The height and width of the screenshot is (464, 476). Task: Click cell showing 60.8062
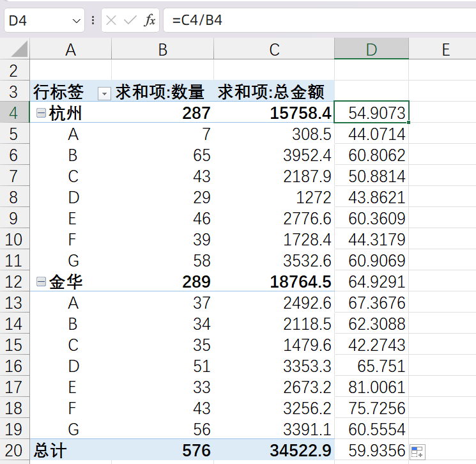372,155
